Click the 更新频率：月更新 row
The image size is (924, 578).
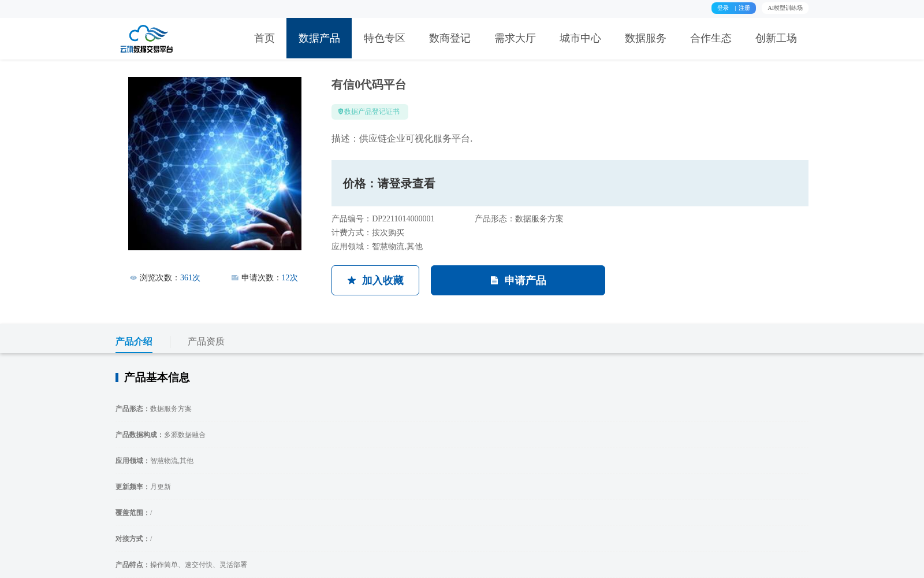[143, 487]
